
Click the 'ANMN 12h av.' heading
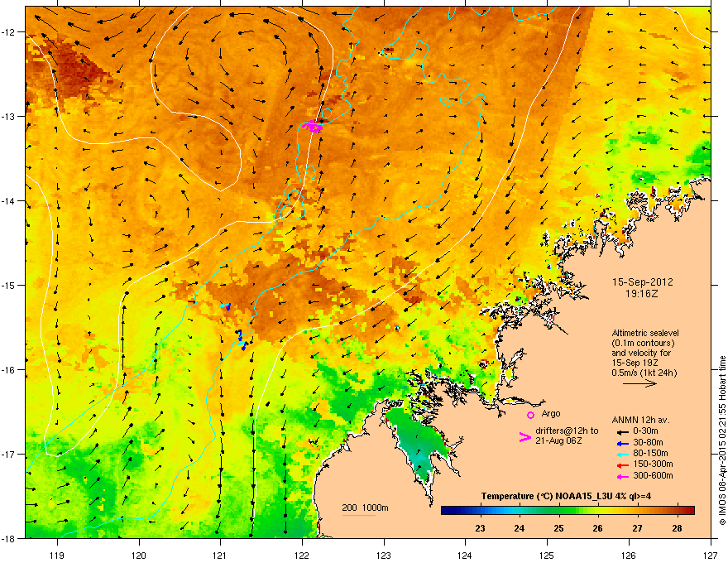tap(640, 421)
